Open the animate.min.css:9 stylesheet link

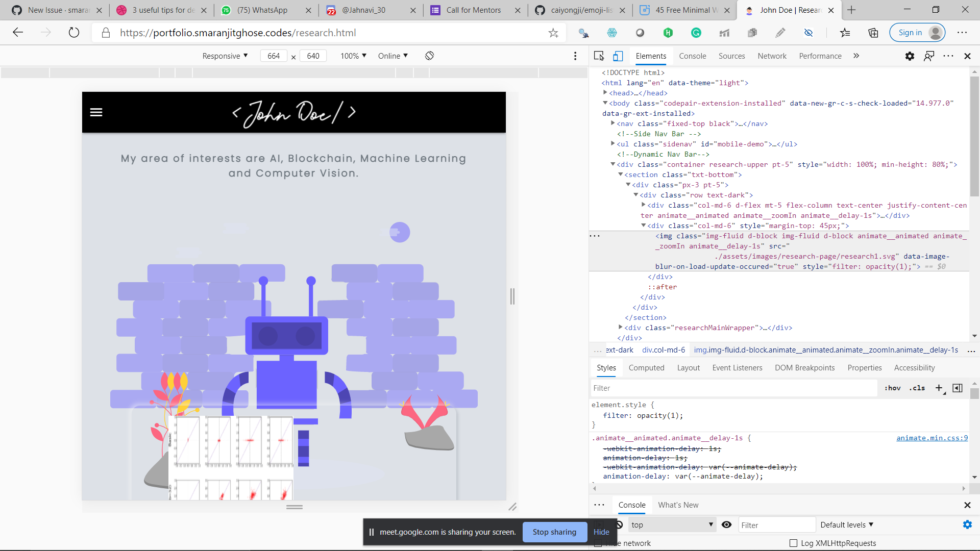coord(932,438)
